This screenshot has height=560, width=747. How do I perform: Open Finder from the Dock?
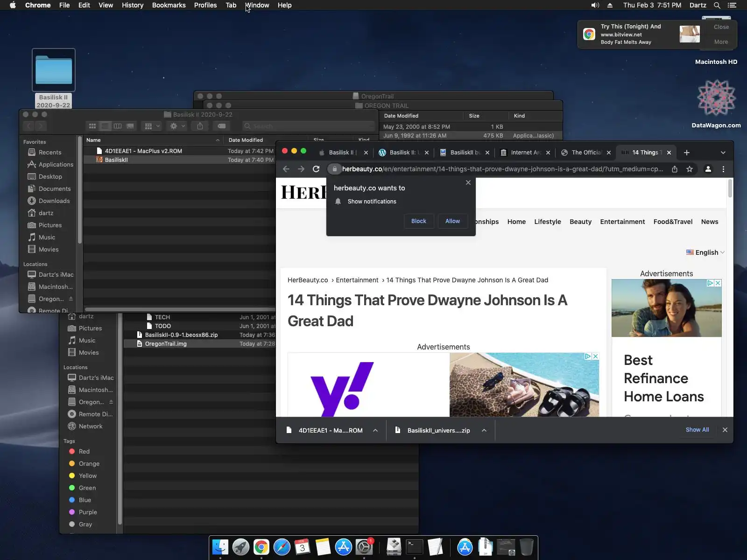(220, 547)
